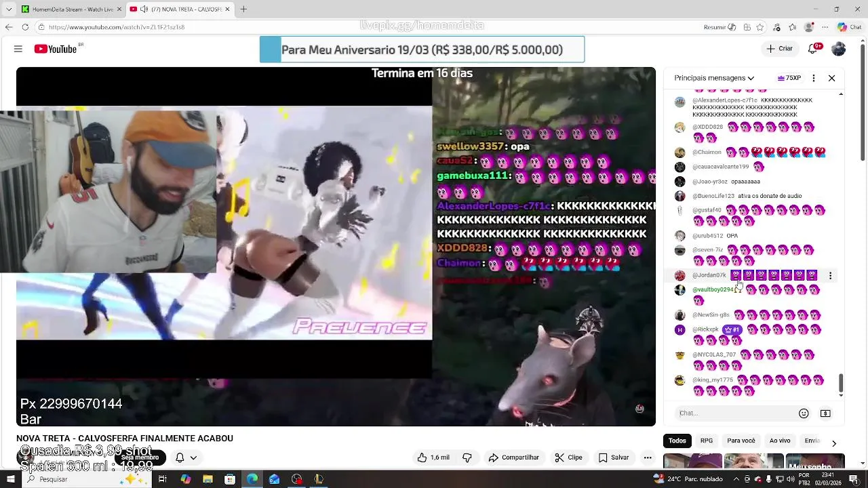Expand Principais mensagens chat filter
The image size is (868, 488).
click(715, 78)
